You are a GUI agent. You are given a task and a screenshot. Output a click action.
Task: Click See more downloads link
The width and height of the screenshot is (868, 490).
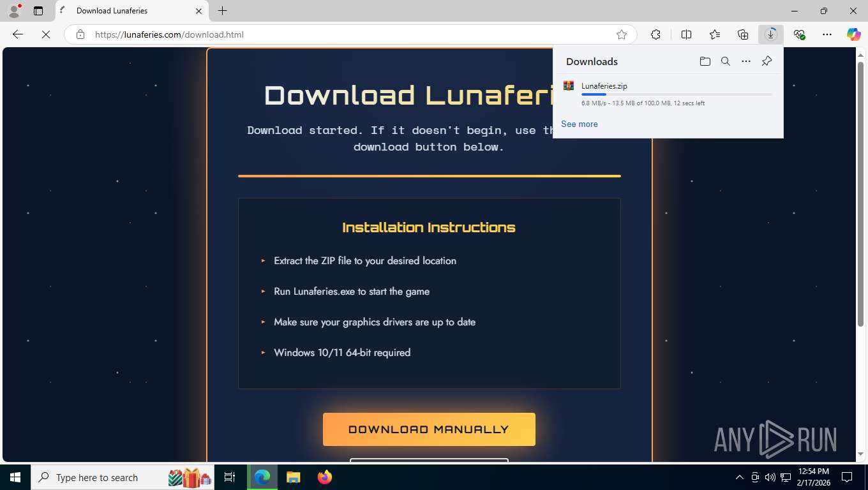click(580, 124)
